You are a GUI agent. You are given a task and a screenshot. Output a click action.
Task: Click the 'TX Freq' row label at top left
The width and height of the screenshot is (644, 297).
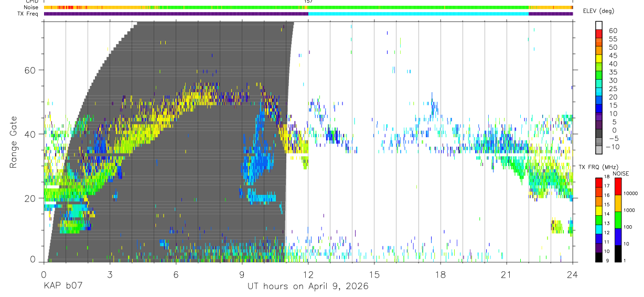point(28,14)
